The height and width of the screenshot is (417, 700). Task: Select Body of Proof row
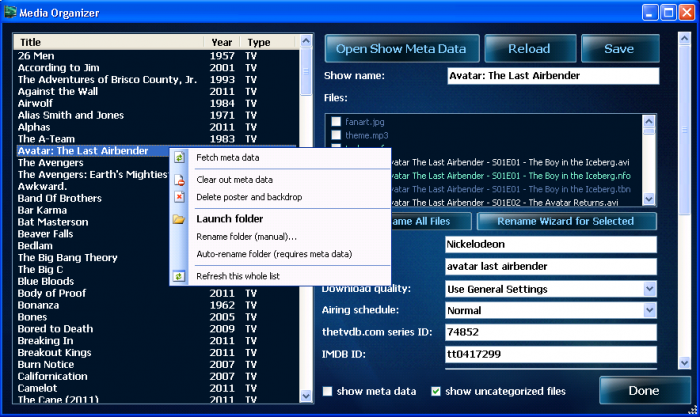(156, 293)
